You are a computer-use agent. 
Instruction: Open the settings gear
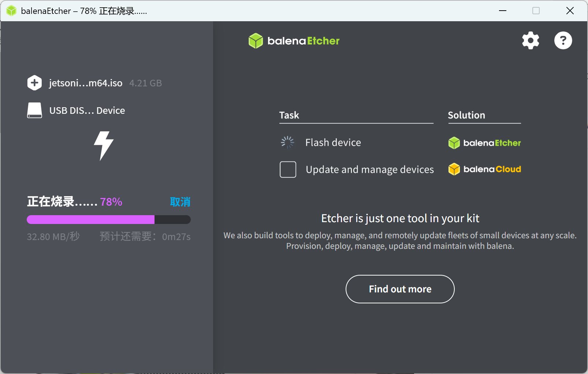pyautogui.click(x=530, y=41)
